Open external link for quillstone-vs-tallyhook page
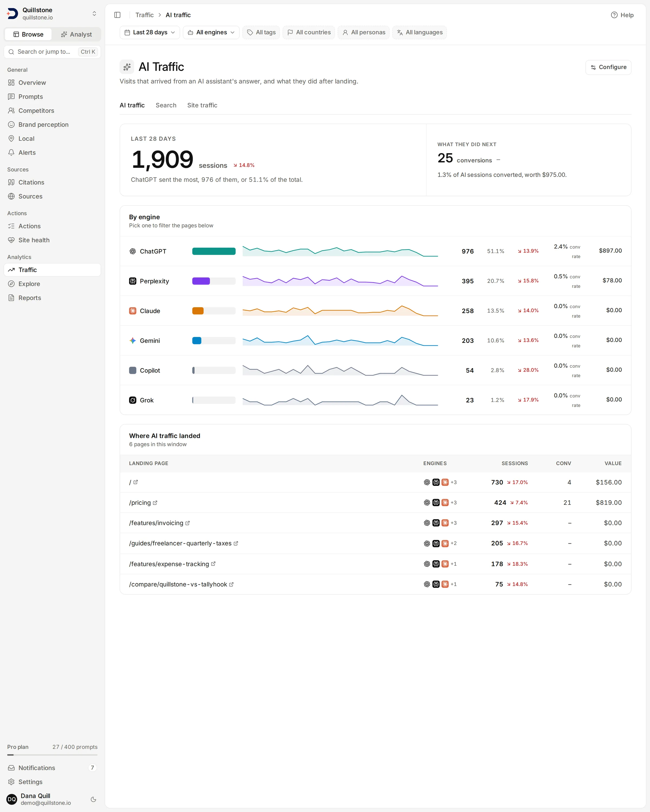 pos(231,585)
